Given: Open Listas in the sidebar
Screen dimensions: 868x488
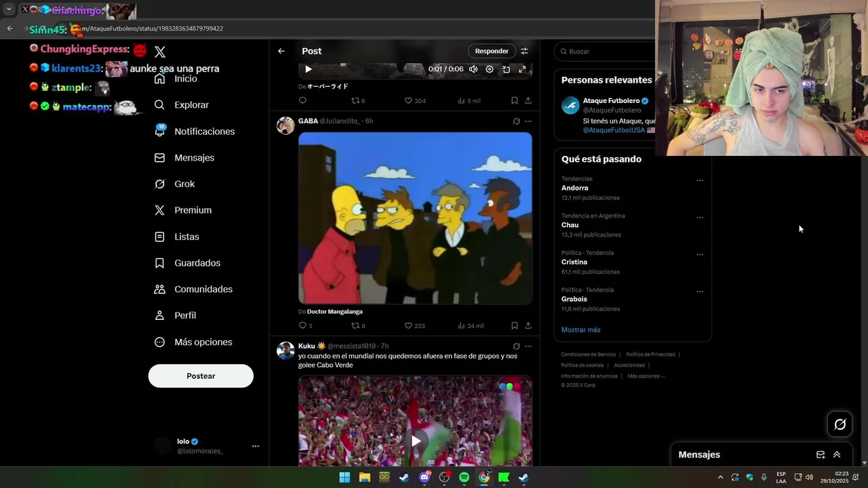Looking at the screenshot, I should pos(177,237).
